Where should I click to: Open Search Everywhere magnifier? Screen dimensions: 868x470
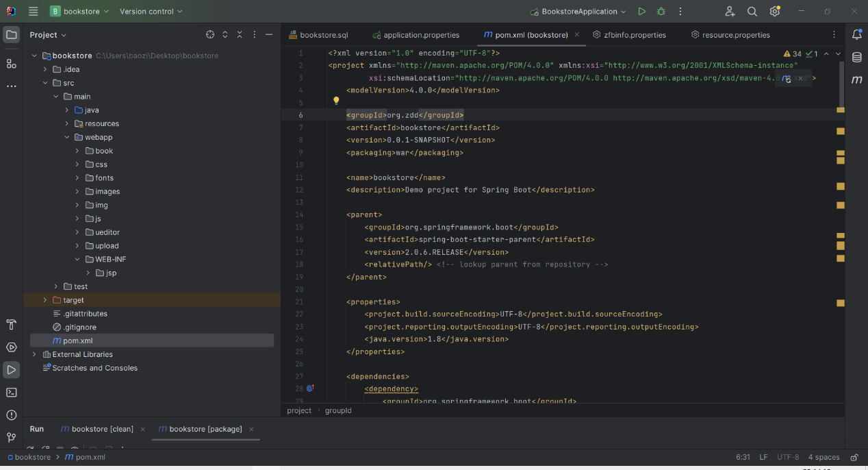752,12
